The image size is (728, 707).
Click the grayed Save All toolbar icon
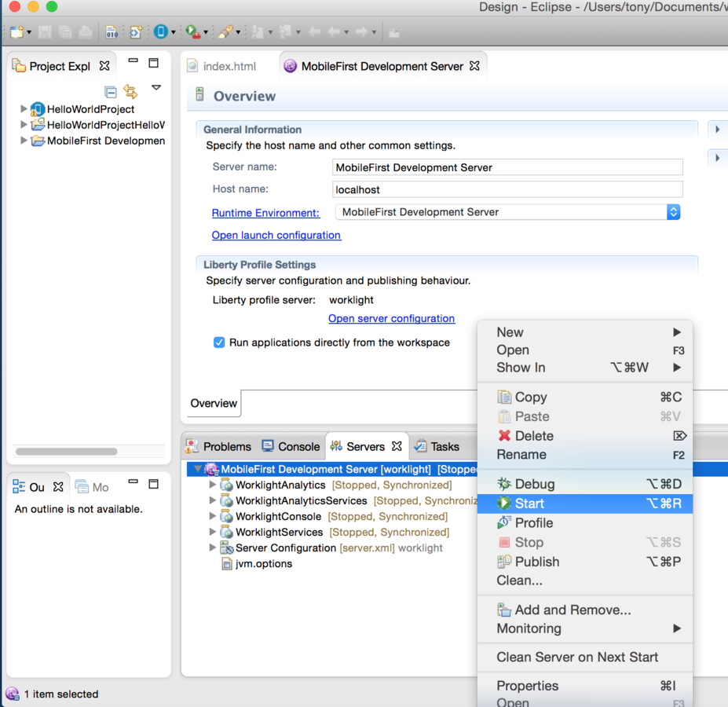click(x=65, y=32)
